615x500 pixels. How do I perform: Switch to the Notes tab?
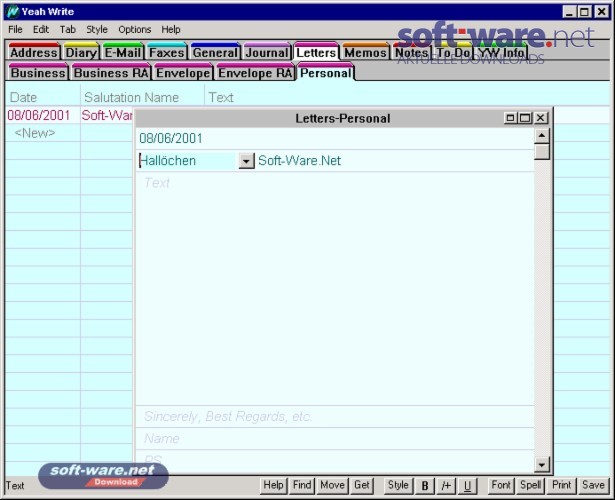[411, 52]
